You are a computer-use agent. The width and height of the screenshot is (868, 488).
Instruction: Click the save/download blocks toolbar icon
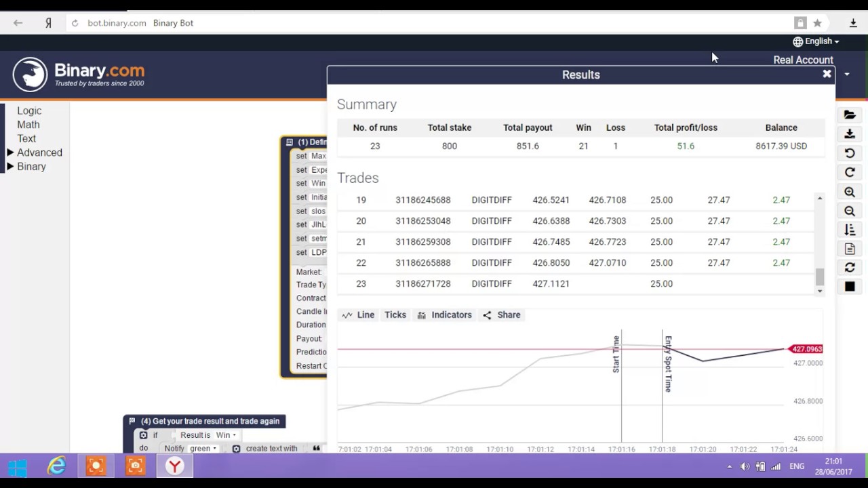point(850,134)
